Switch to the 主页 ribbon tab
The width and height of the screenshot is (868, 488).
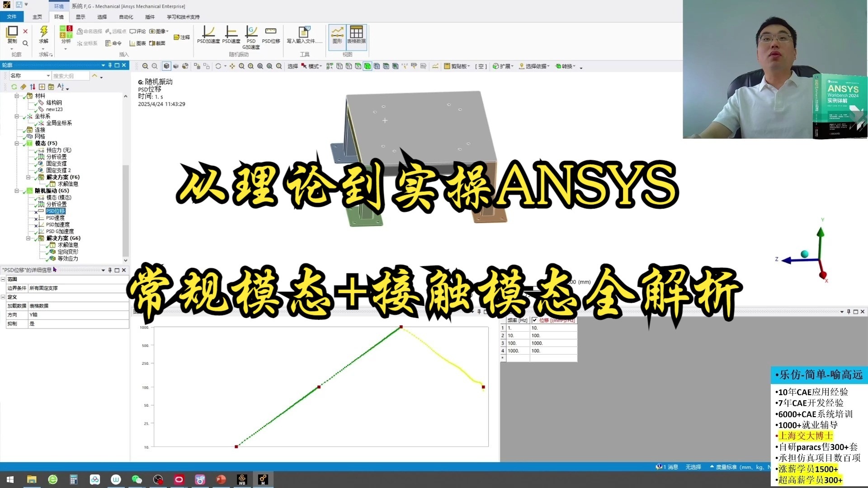(37, 17)
